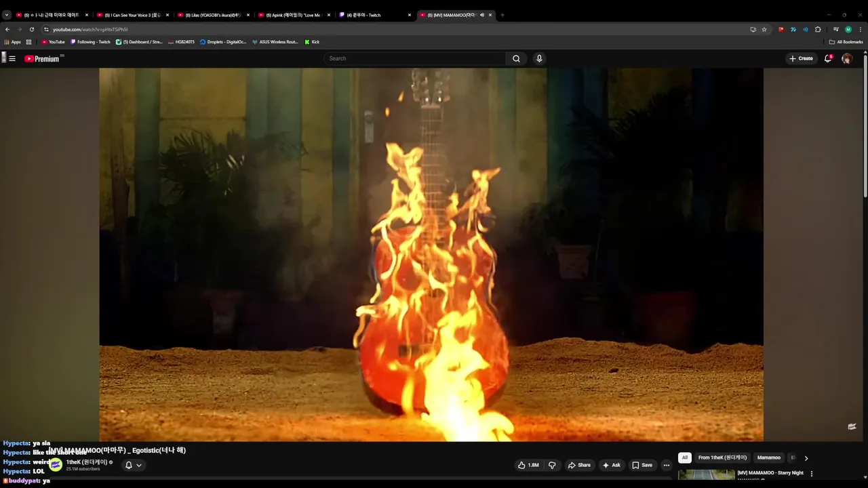The width and height of the screenshot is (868, 488).
Task: Open the red extension icon in toolbar
Action: tap(781, 29)
